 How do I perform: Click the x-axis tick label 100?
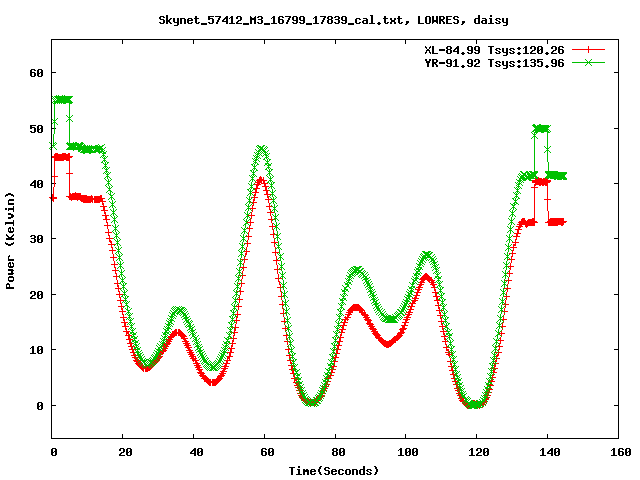[408, 452]
